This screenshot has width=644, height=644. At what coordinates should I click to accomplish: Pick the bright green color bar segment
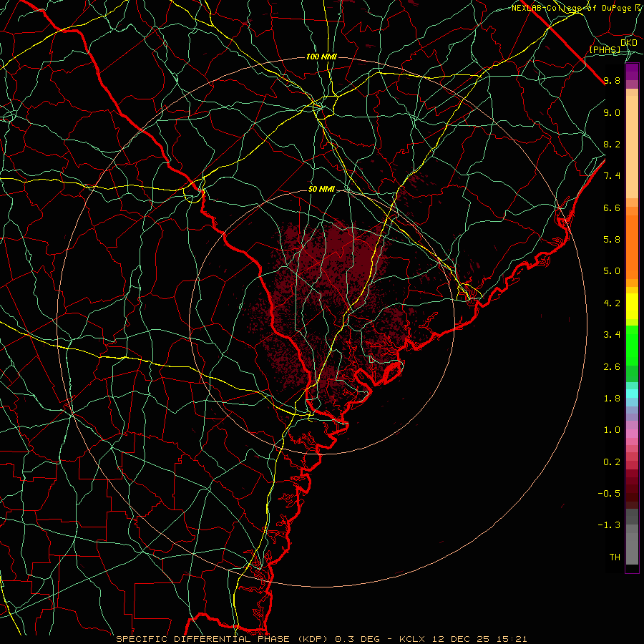coord(632,346)
